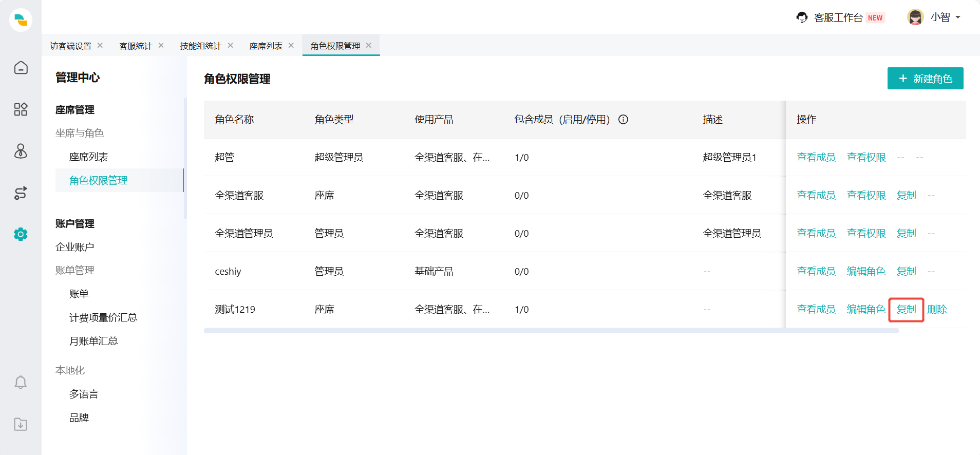Switch to the 座席列表 tab

click(266, 46)
